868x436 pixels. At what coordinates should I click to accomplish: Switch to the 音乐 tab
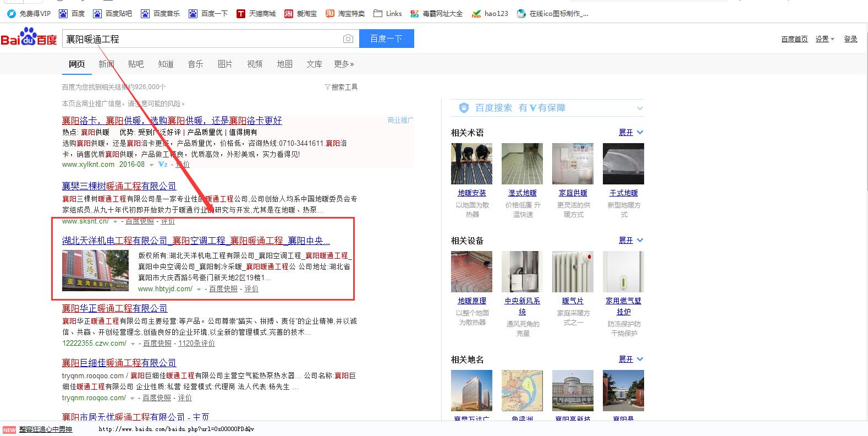coord(195,64)
